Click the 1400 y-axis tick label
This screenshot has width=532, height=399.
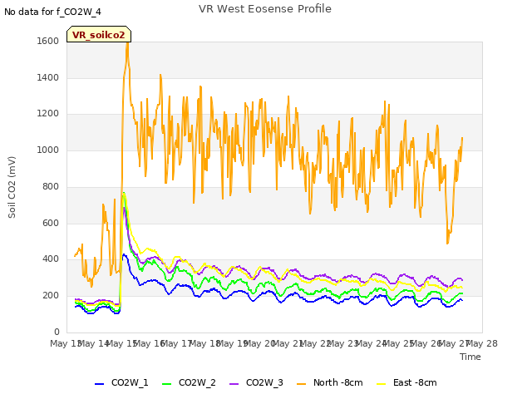click(x=48, y=77)
